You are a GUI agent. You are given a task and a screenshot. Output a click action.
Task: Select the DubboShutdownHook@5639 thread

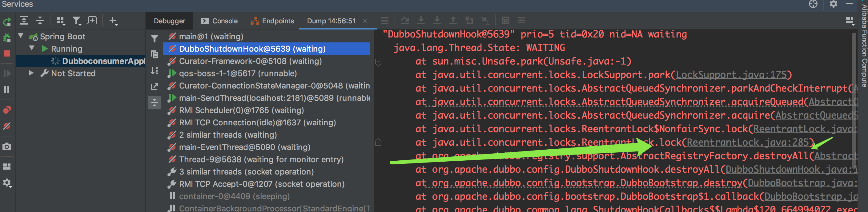[x=267, y=49]
